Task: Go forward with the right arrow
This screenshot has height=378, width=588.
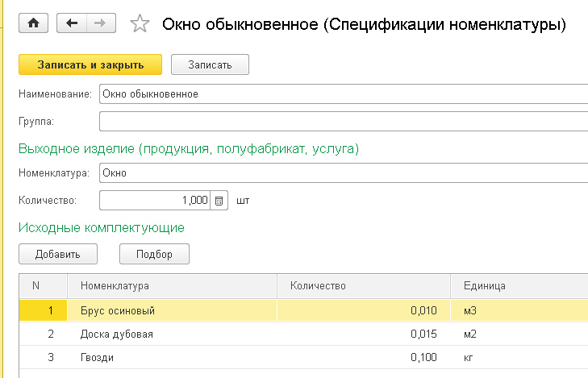Action: tap(100, 23)
